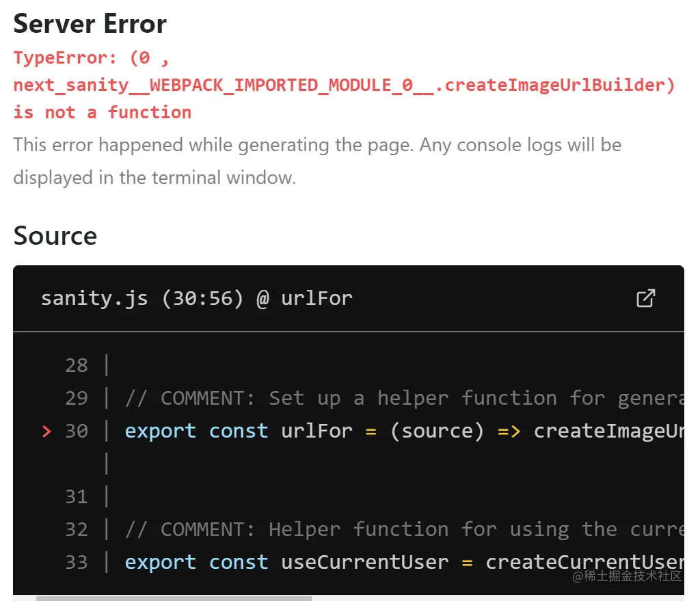Click the horizontal scrollbar under the code block
Image resolution: width=700 pixels, height=601 pixels.
(x=174, y=598)
